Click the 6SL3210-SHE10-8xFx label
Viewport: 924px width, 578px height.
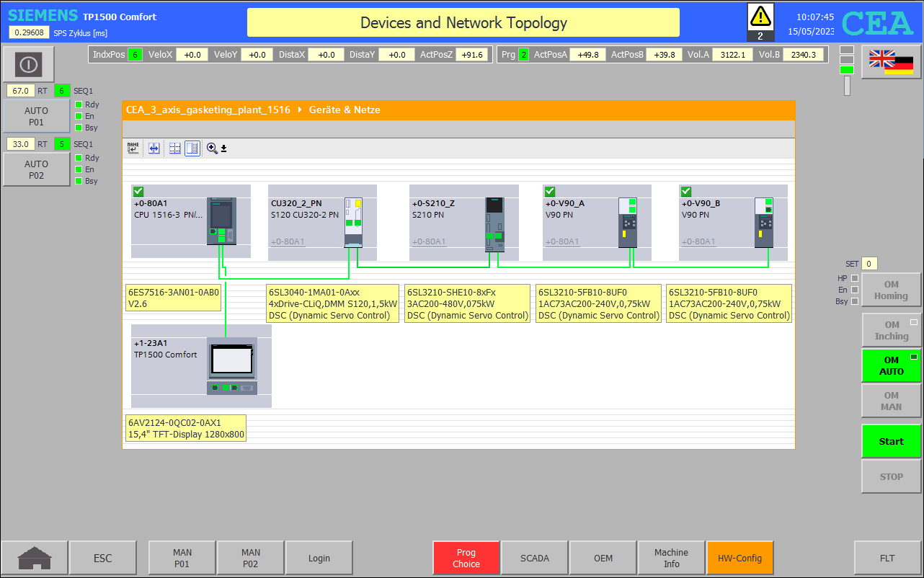[468, 303]
